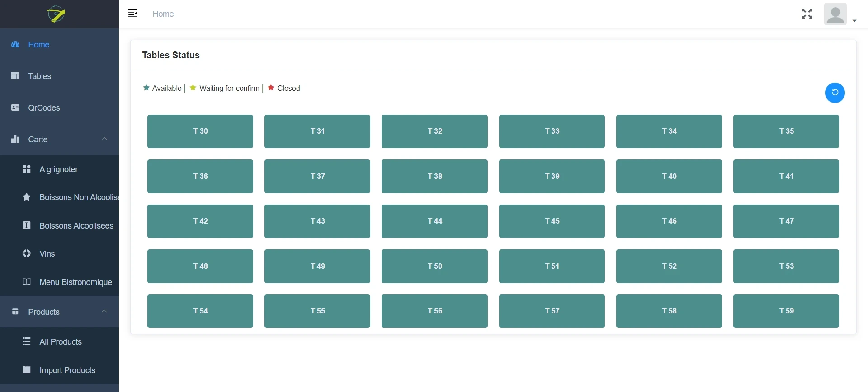Collapse the Products submenu chevron
This screenshot has width=868, height=392.
pyautogui.click(x=104, y=311)
